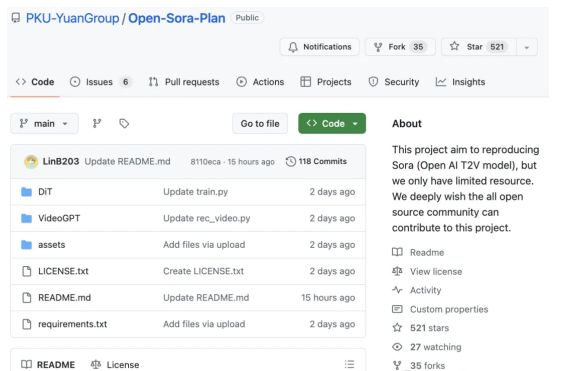
Task: Open the requirements.txt file
Action: (x=73, y=324)
